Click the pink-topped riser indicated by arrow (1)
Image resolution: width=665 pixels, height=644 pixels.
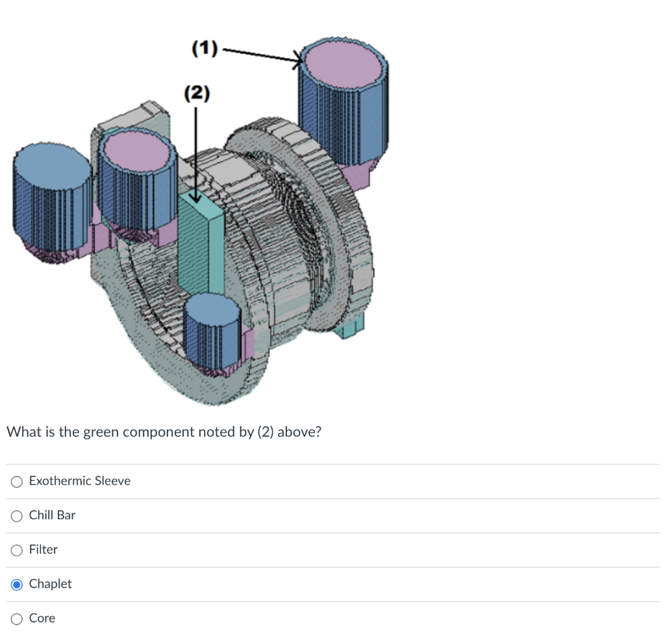344,102
